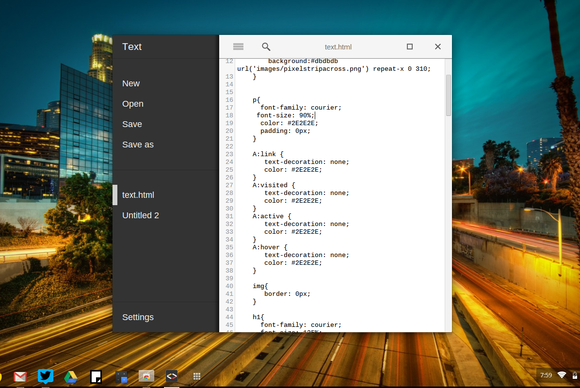This screenshot has height=388, width=580.
Task: Maximize the Text editor window
Action: point(409,47)
